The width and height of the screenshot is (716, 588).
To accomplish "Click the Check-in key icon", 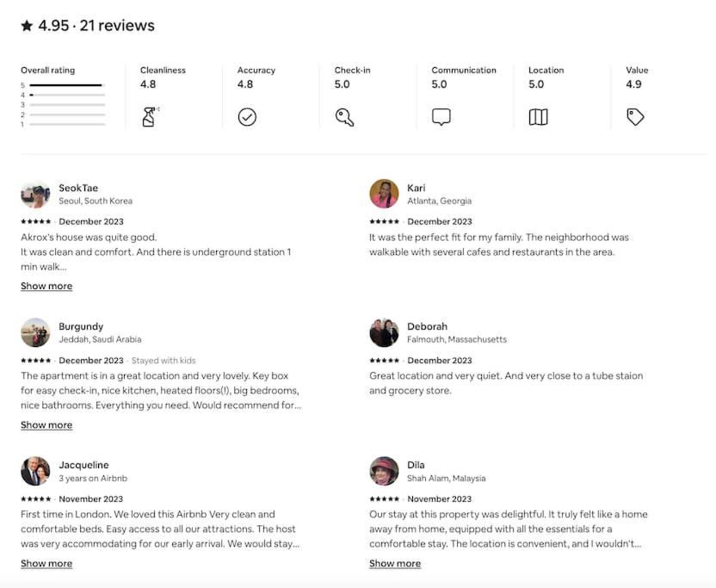I will pyautogui.click(x=344, y=117).
